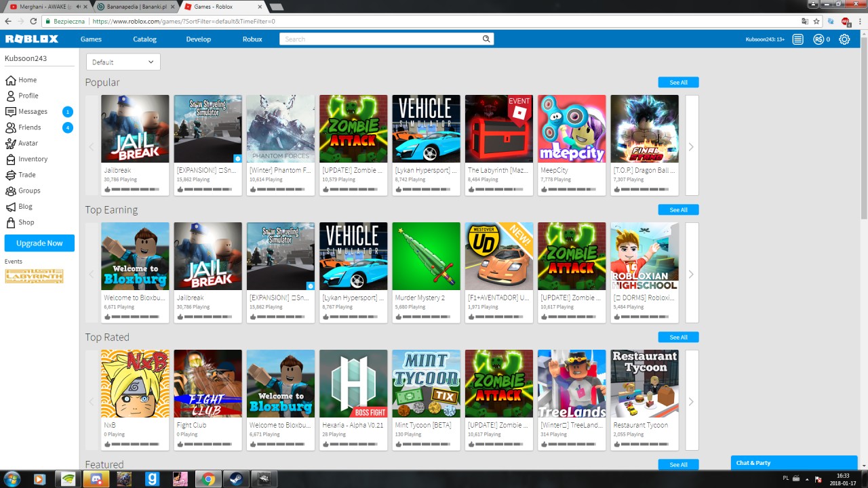
Task: Open the Games menu in header
Action: tap(91, 39)
